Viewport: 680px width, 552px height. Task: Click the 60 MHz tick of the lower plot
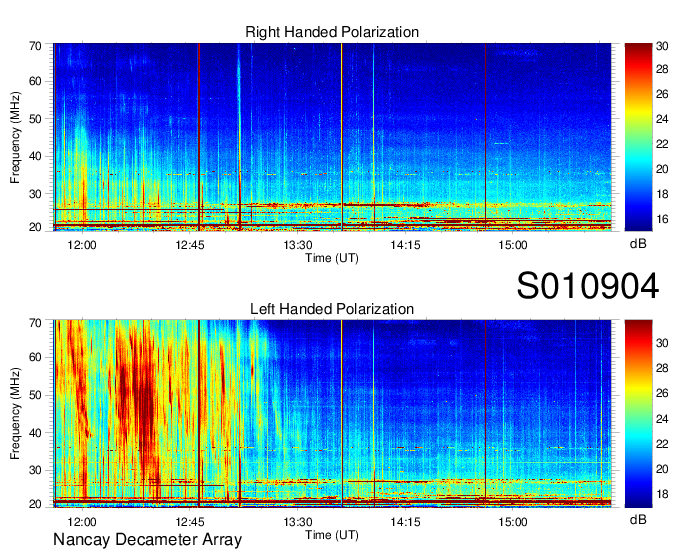[35, 357]
